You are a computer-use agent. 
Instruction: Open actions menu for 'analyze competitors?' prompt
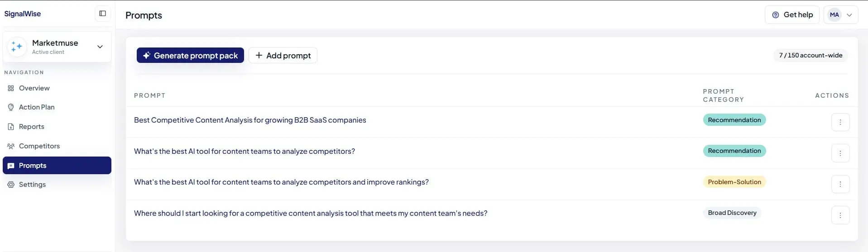point(840,153)
